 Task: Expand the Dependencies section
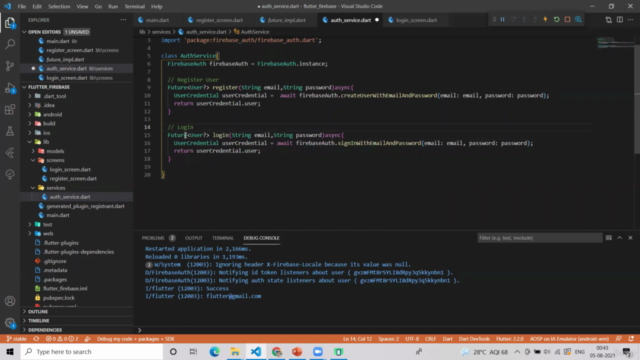point(77,330)
